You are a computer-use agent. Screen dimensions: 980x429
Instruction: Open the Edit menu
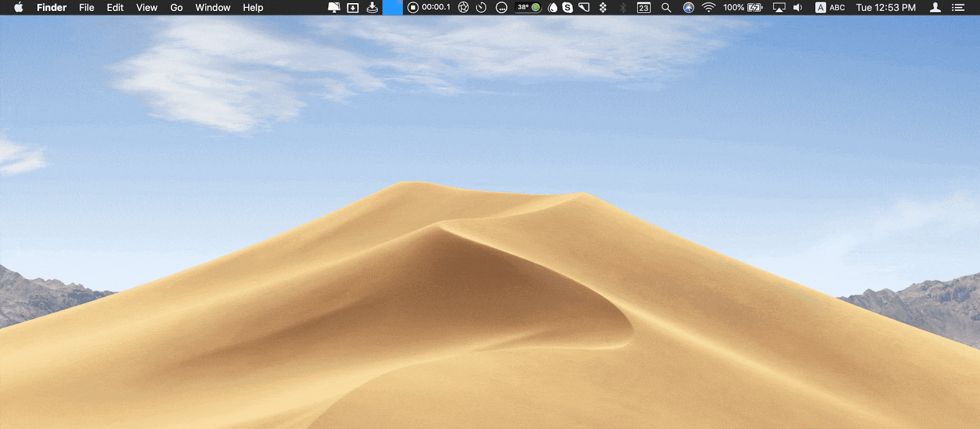pos(115,7)
